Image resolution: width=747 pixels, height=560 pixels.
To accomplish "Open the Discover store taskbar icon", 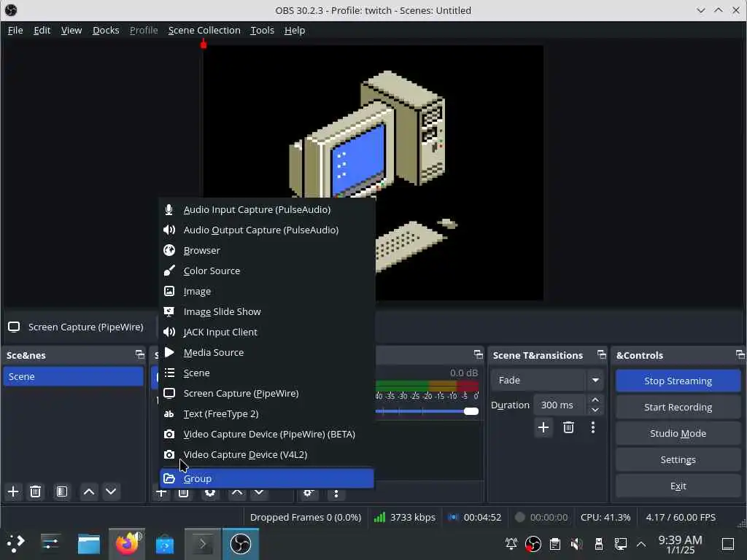I will (x=165, y=543).
